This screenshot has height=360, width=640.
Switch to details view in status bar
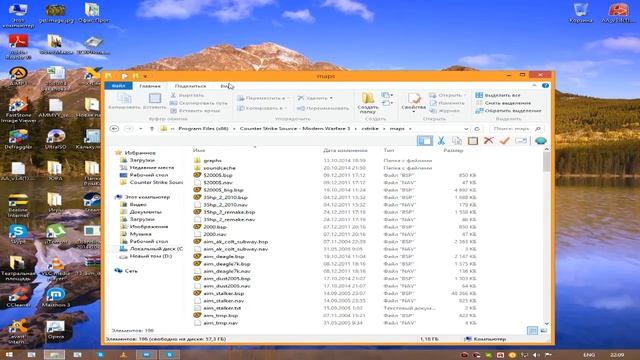(x=532, y=331)
